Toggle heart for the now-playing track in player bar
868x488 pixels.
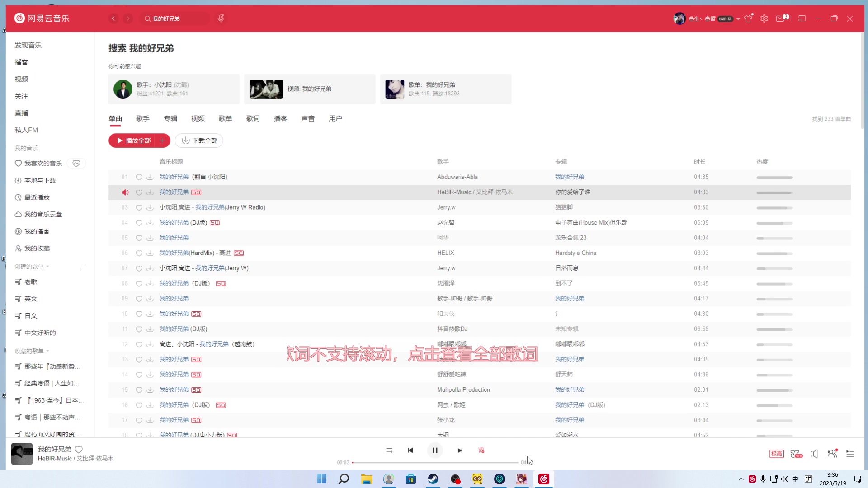[x=79, y=450]
